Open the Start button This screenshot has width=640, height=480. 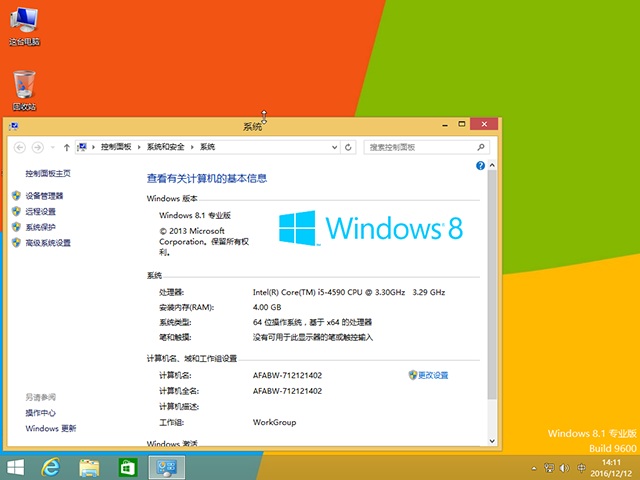(16, 468)
